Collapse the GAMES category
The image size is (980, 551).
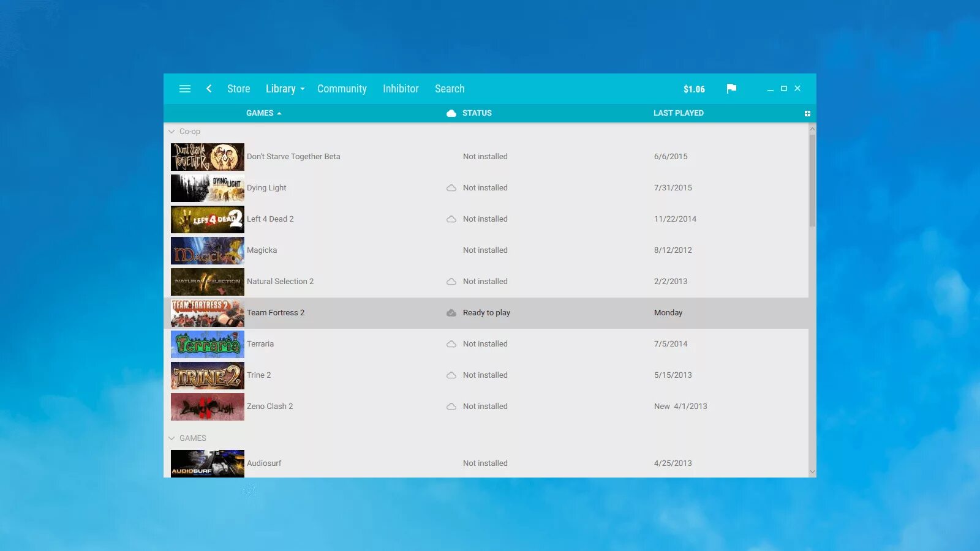(x=171, y=438)
